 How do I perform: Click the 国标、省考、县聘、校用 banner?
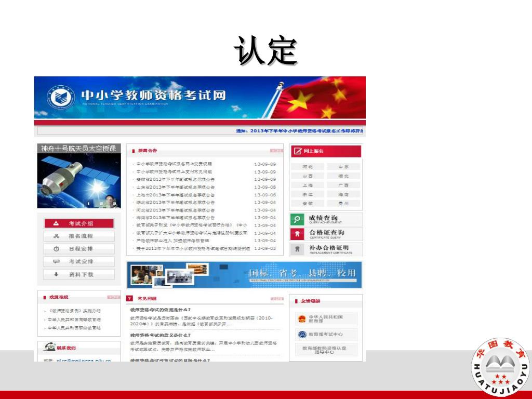click(244, 274)
